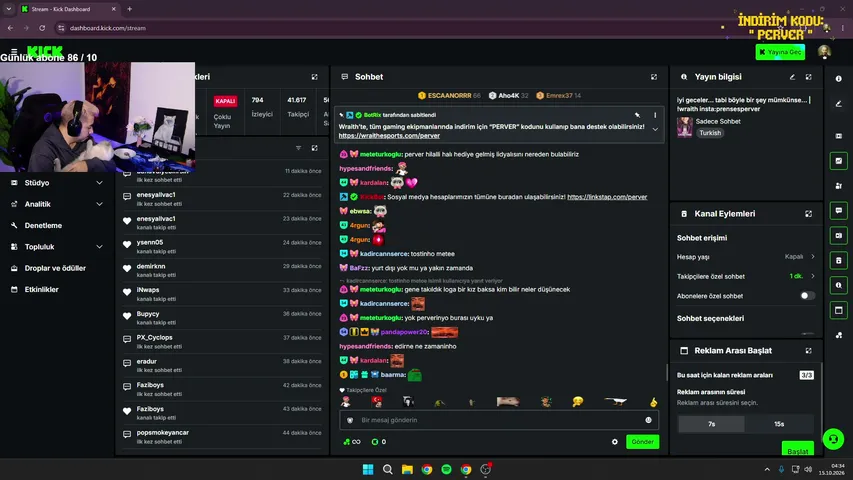Open the green support headset button
The image size is (853, 480).
click(x=833, y=439)
